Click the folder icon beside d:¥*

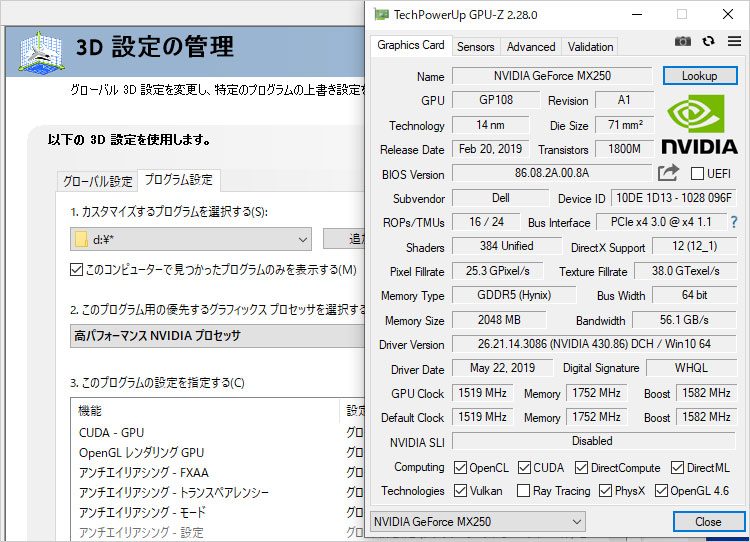[81, 239]
